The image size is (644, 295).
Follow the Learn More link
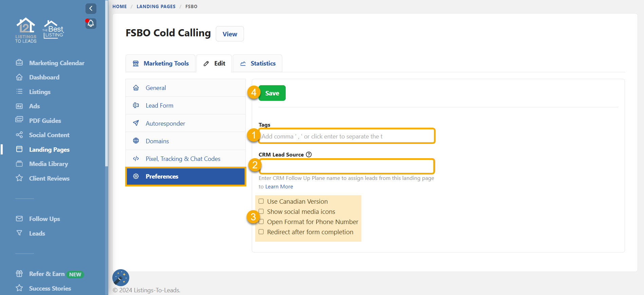pyautogui.click(x=279, y=187)
